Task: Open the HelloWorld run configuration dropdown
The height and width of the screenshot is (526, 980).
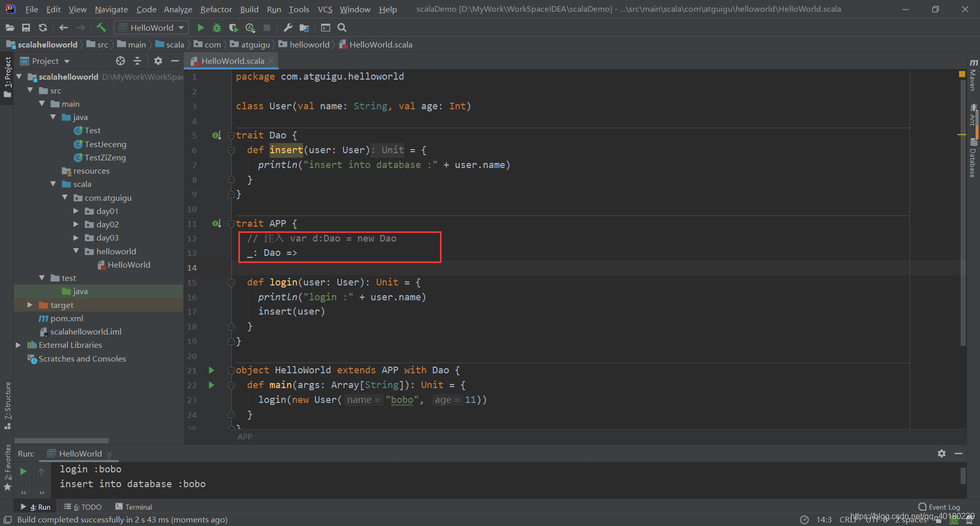Action: click(x=151, y=28)
